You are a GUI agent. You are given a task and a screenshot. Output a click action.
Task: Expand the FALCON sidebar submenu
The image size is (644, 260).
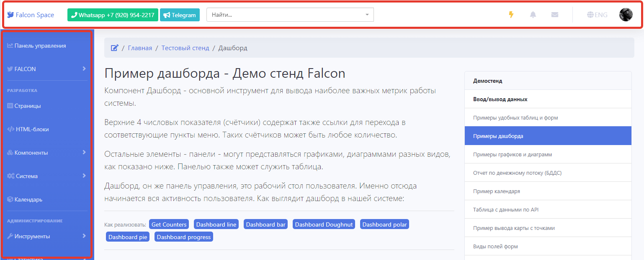click(x=84, y=69)
